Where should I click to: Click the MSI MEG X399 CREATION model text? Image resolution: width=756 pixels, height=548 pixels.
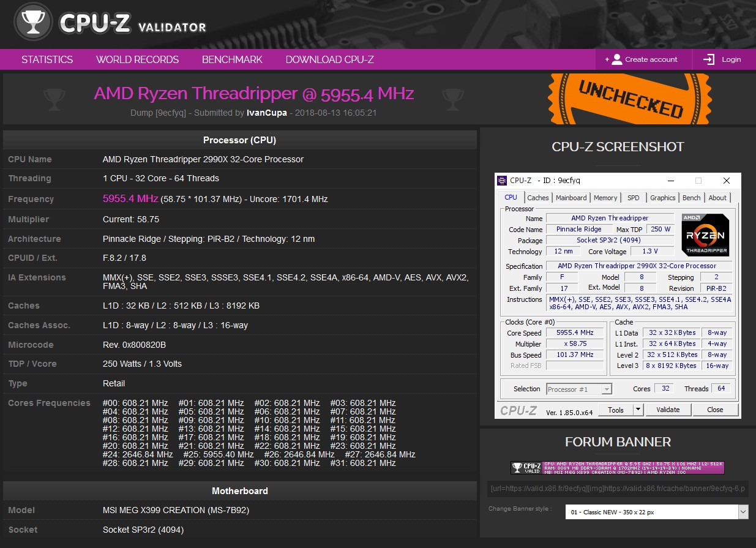[x=176, y=510]
